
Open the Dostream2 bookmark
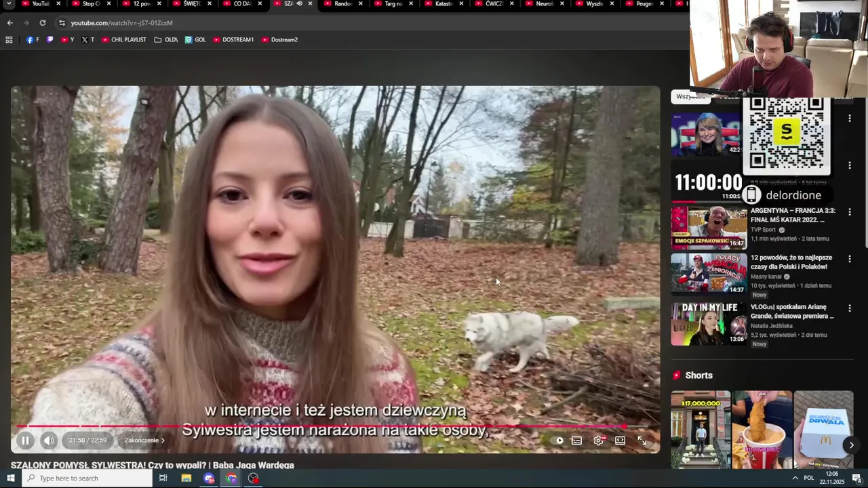tap(279, 40)
